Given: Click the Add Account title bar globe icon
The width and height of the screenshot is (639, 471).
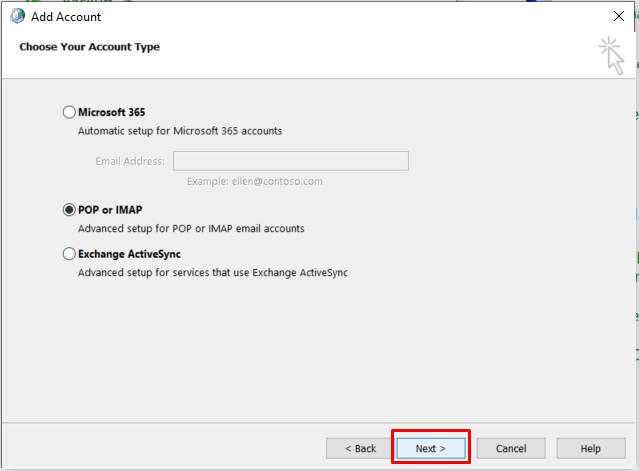Looking at the screenshot, I should tap(18, 16).
